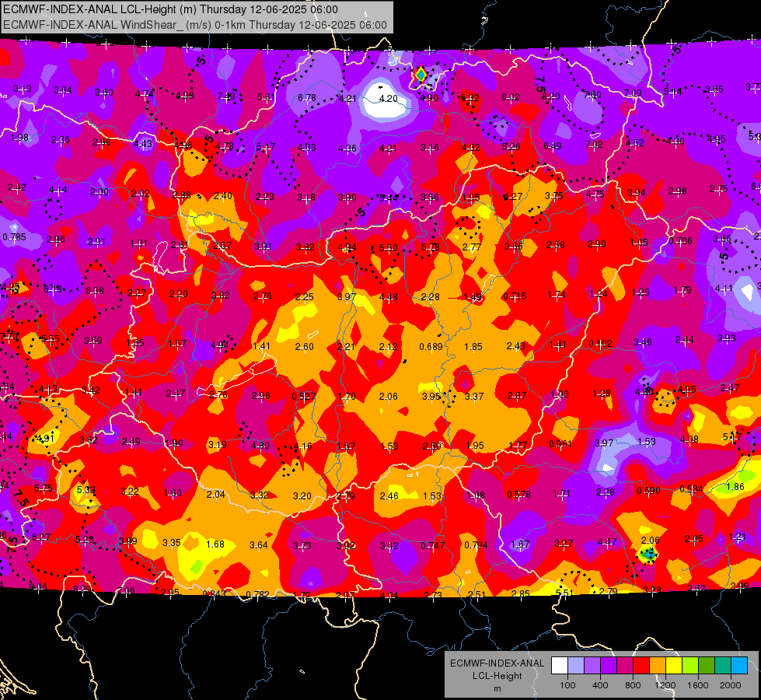The image size is (761, 700).
Task: Click the wind shear value 6.27
Action: 41,537
